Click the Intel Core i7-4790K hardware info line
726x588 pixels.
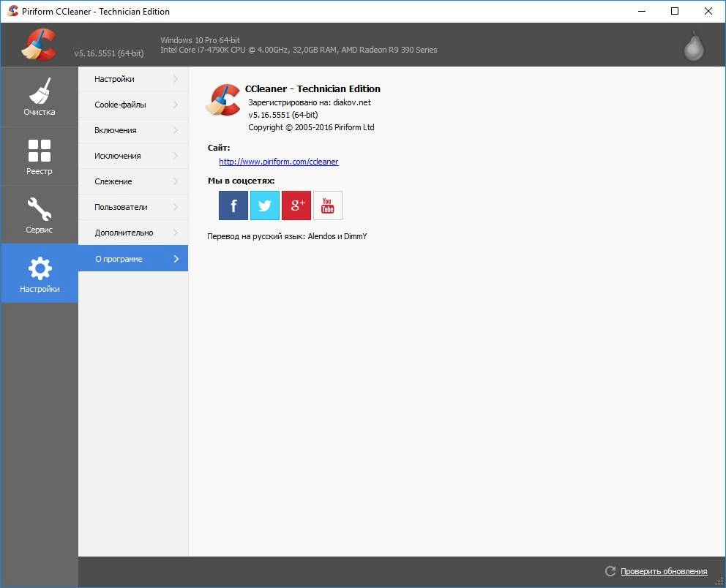point(299,50)
